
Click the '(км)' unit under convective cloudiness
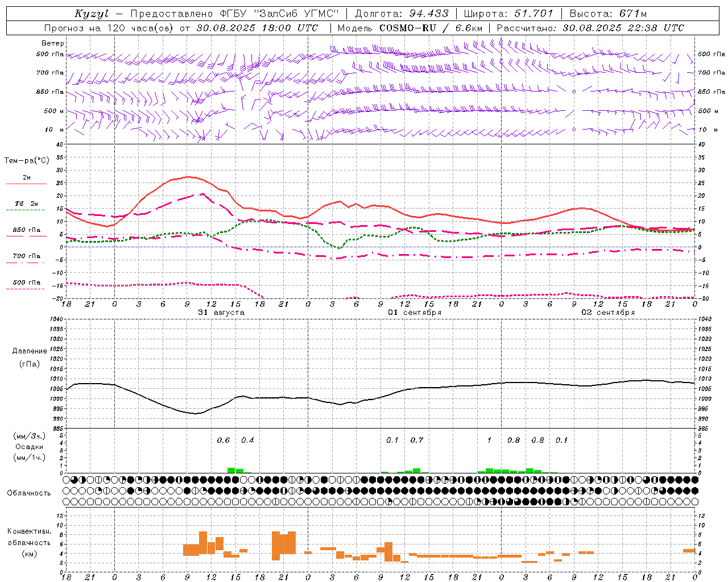coord(29,554)
